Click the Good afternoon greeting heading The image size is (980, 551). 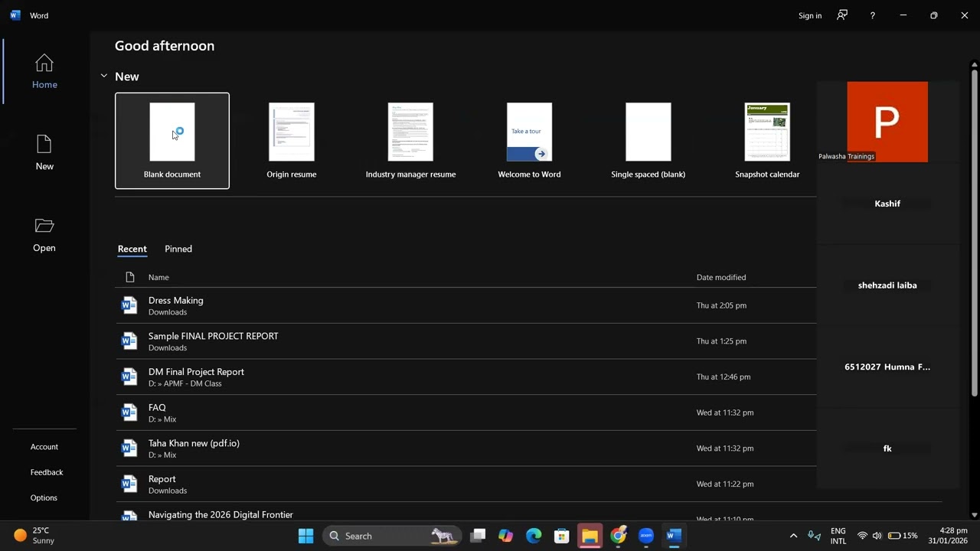pos(165,46)
